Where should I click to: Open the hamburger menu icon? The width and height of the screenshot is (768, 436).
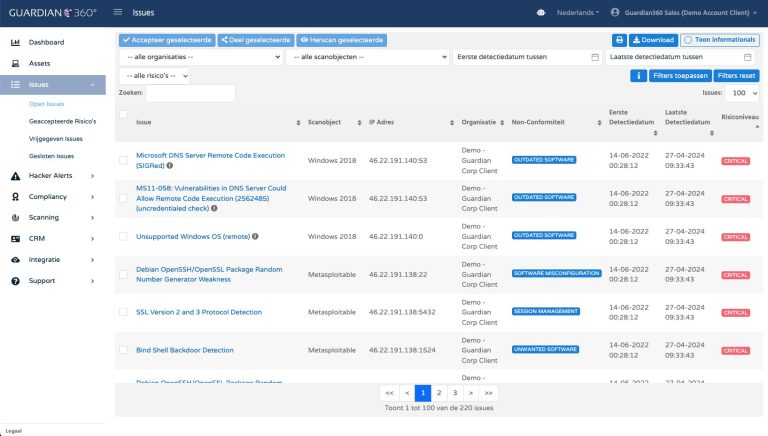pos(118,12)
